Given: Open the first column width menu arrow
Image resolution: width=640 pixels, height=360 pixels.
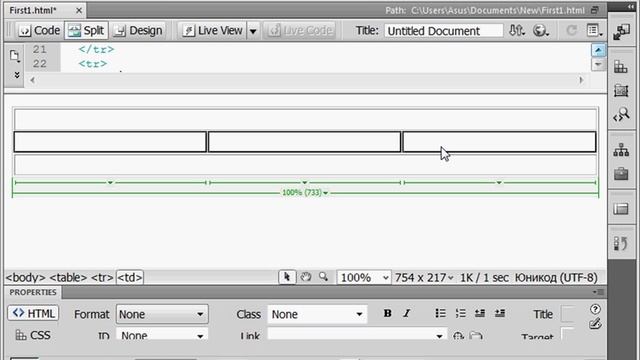Looking at the screenshot, I should pos(110,182).
